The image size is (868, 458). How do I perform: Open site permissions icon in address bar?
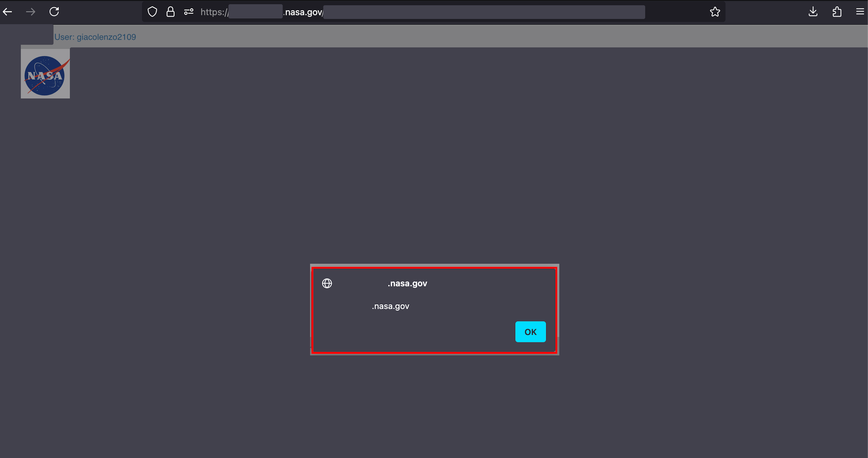pyautogui.click(x=189, y=12)
